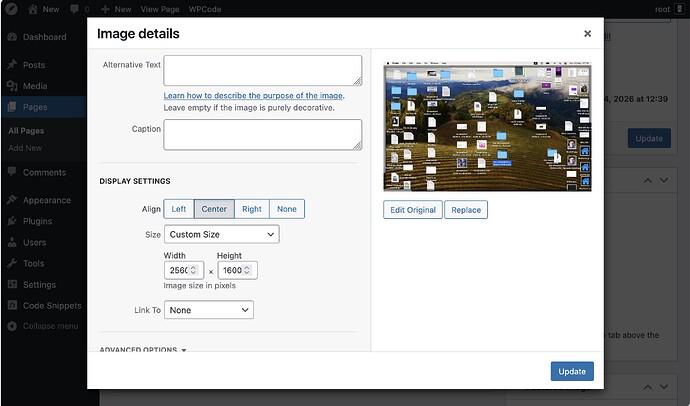Viewport: 690px width, 406px height.
Task: Click the Tools wrench icon
Action: tap(12, 263)
